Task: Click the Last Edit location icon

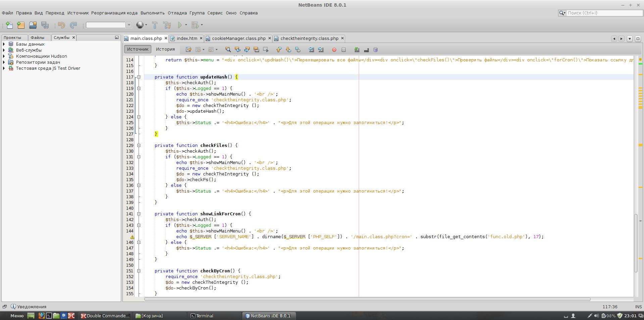Action: click(x=189, y=50)
